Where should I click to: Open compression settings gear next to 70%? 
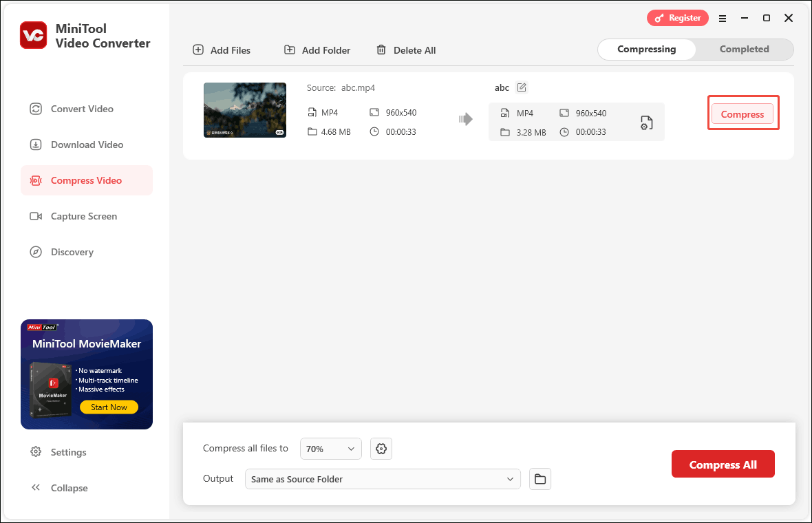point(381,449)
